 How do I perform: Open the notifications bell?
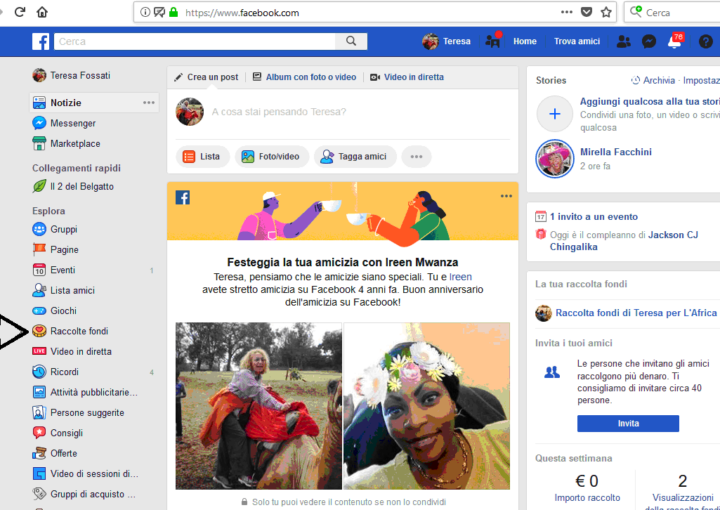coord(675,41)
